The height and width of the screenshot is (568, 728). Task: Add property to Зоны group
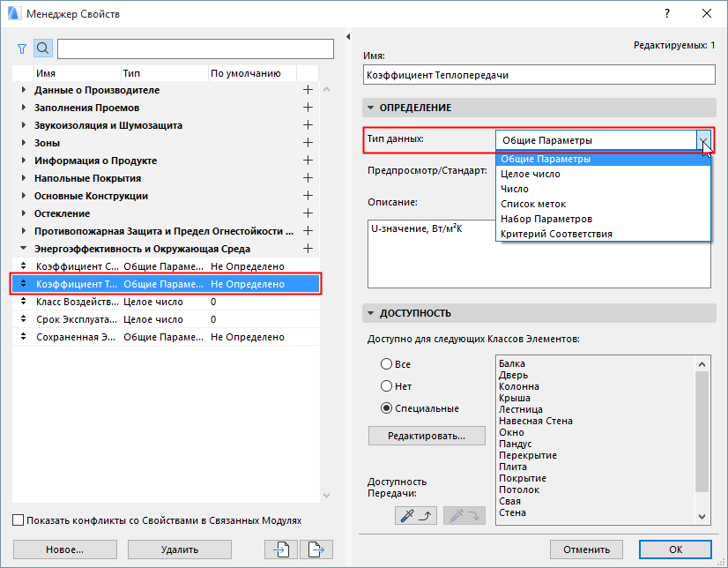tap(308, 143)
